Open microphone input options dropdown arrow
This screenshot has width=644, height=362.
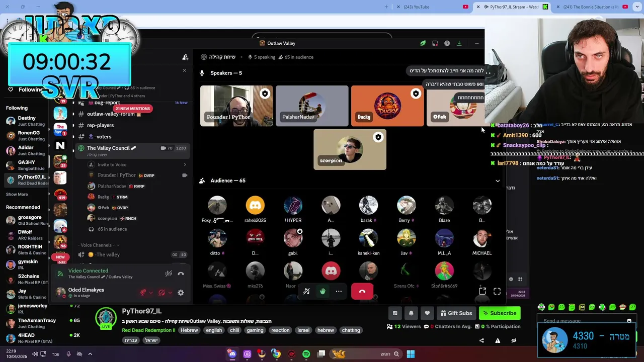(x=150, y=293)
